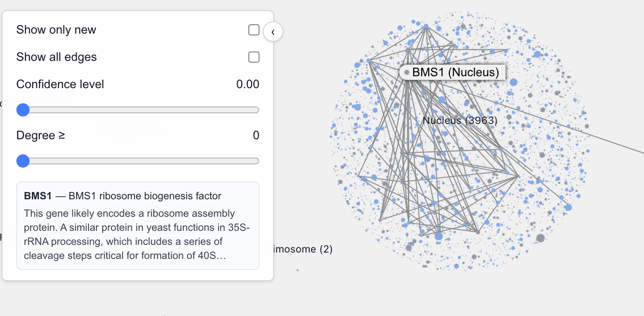Click the Confidence level value 0.00
This screenshot has height=316, width=644.
(x=248, y=84)
